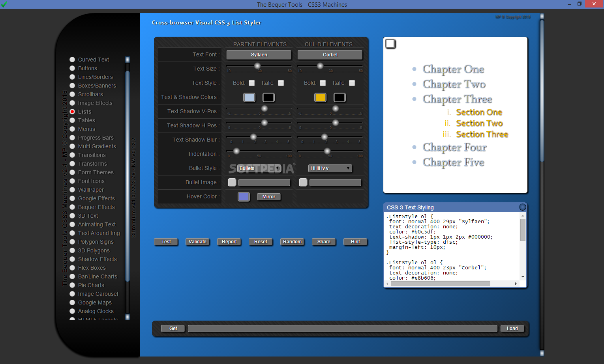This screenshot has width=604, height=364.
Task: Click the round button in the CSS-3 Text Styling header
Action: point(522,207)
